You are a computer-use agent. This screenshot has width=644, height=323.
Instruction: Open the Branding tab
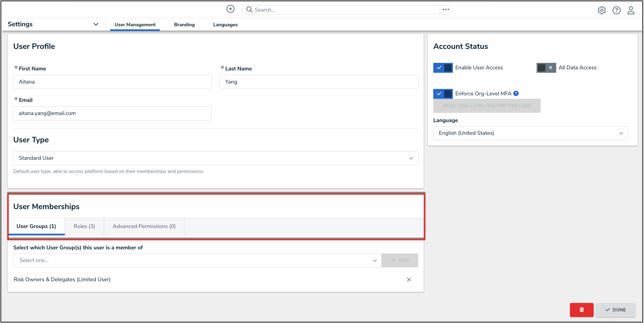(x=184, y=25)
